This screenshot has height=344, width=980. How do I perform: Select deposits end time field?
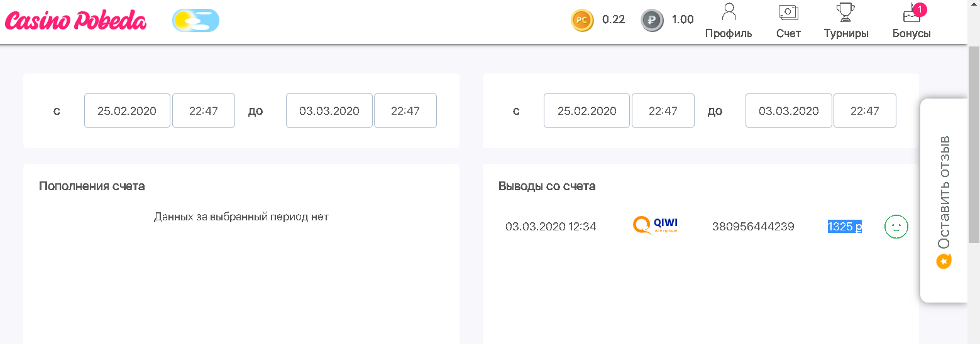405,110
